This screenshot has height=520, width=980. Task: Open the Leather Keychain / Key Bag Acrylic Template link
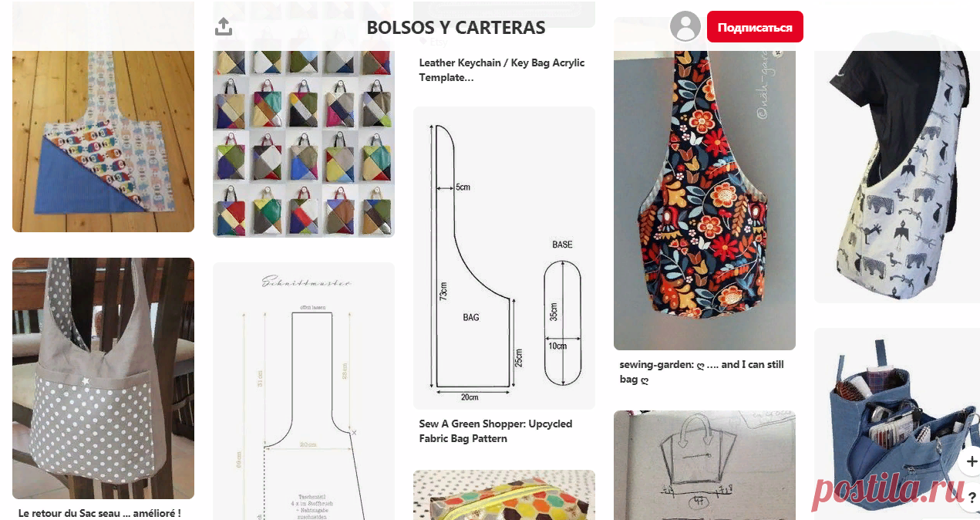(502, 70)
